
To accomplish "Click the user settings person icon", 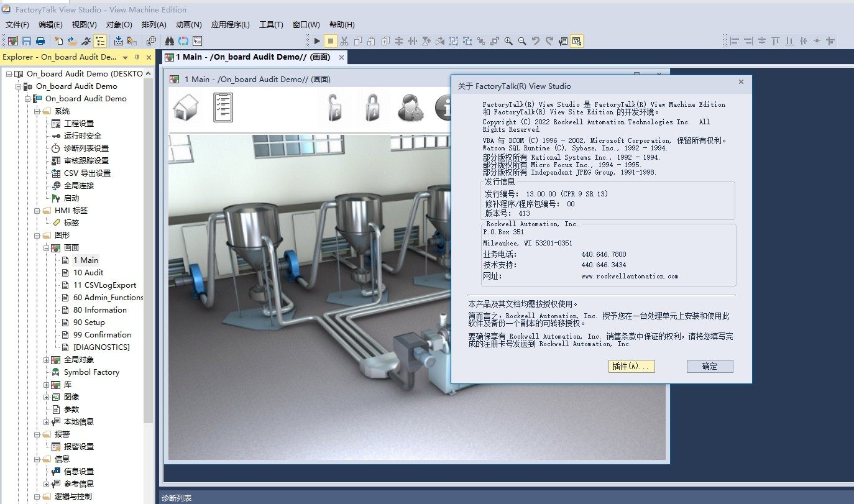I will (411, 107).
